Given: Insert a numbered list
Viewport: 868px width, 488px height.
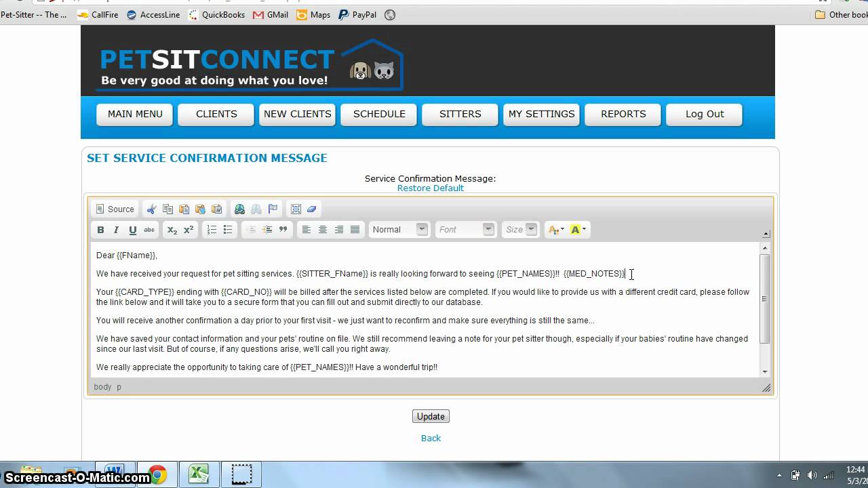Looking at the screenshot, I should pyautogui.click(x=212, y=230).
